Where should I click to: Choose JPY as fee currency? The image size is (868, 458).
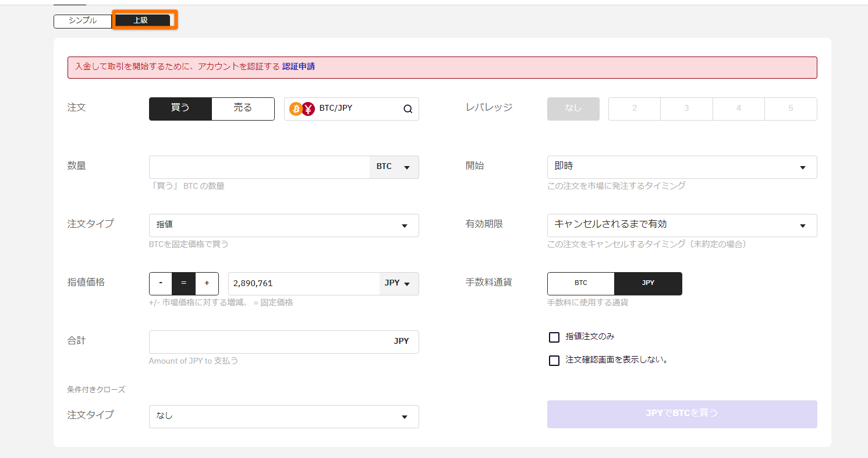point(649,284)
